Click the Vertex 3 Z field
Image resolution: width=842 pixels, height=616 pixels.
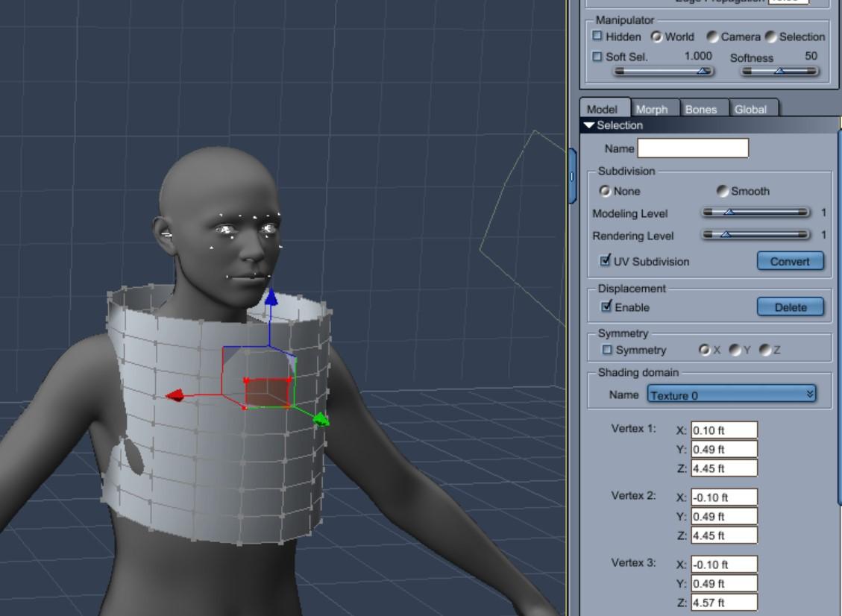pos(724,603)
